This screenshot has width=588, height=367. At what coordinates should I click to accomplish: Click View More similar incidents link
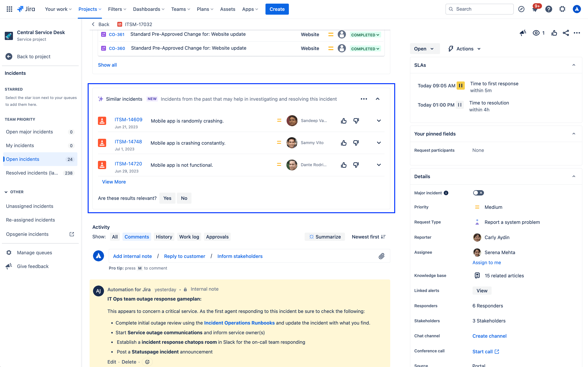114,182
